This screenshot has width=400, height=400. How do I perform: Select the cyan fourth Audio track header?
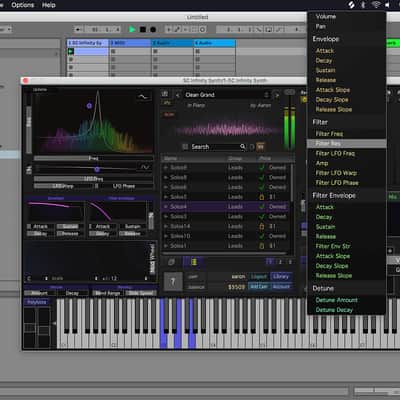215,43
